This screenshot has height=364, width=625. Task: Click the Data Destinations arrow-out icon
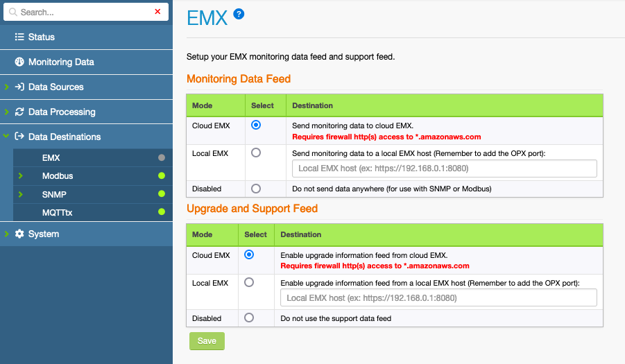19,137
